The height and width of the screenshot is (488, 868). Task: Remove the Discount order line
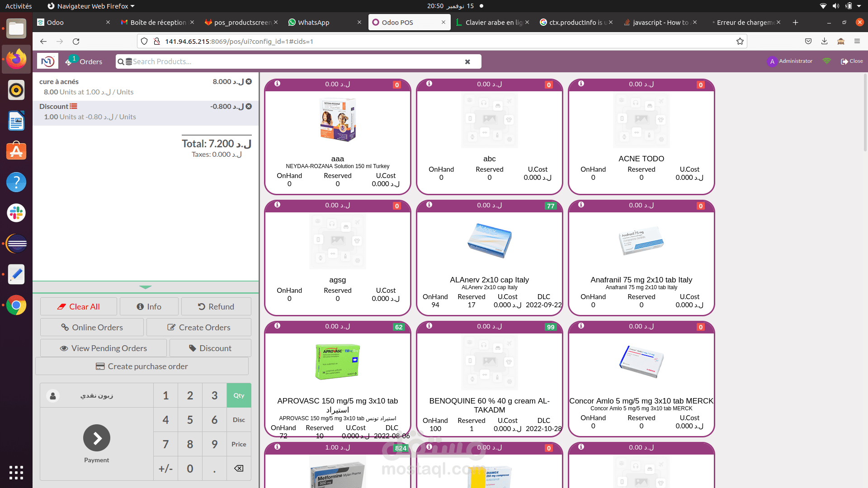click(x=249, y=106)
